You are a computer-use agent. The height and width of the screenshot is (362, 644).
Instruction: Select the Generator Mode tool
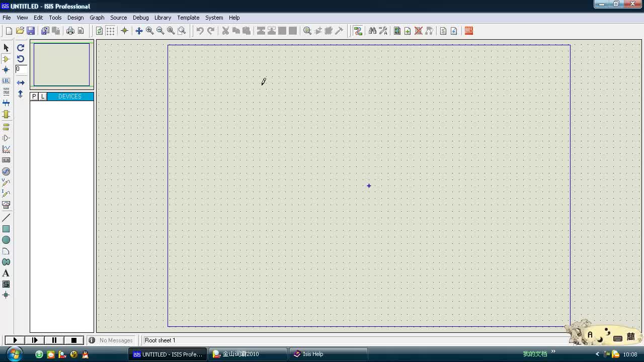[6, 171]
